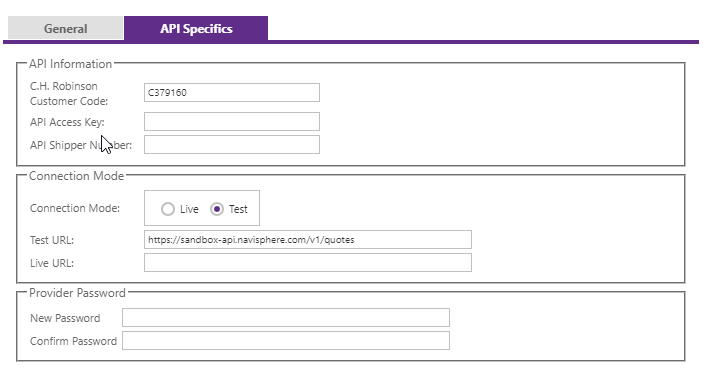Screen dimensions: 706x377
Task: Click the Provider Password group heading
Action: (77, 293)
